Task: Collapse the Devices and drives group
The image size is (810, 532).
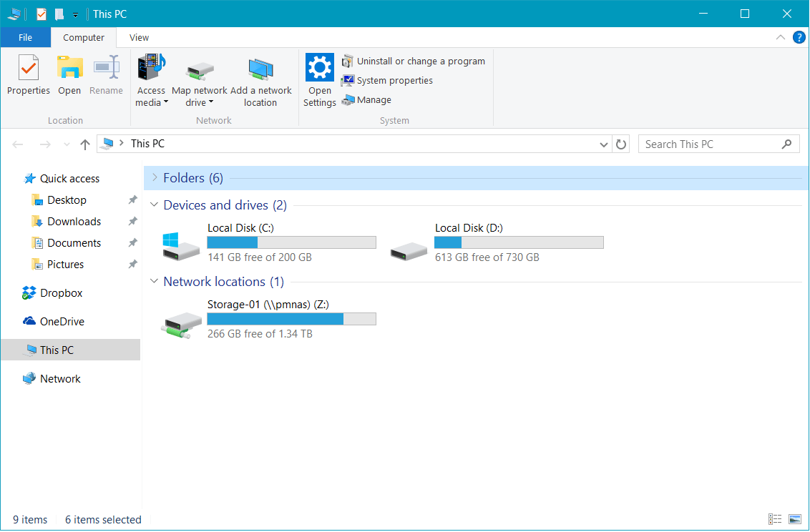Action: [155, 205]
